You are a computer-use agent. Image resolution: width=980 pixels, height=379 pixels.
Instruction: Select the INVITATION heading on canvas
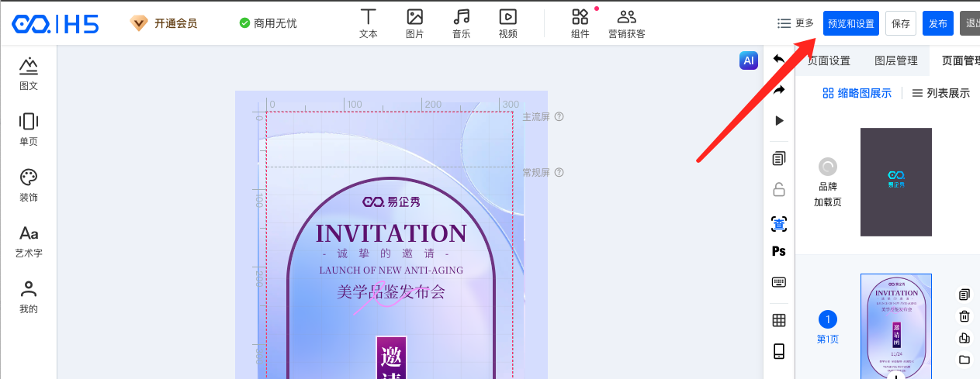tap(391, 233)
